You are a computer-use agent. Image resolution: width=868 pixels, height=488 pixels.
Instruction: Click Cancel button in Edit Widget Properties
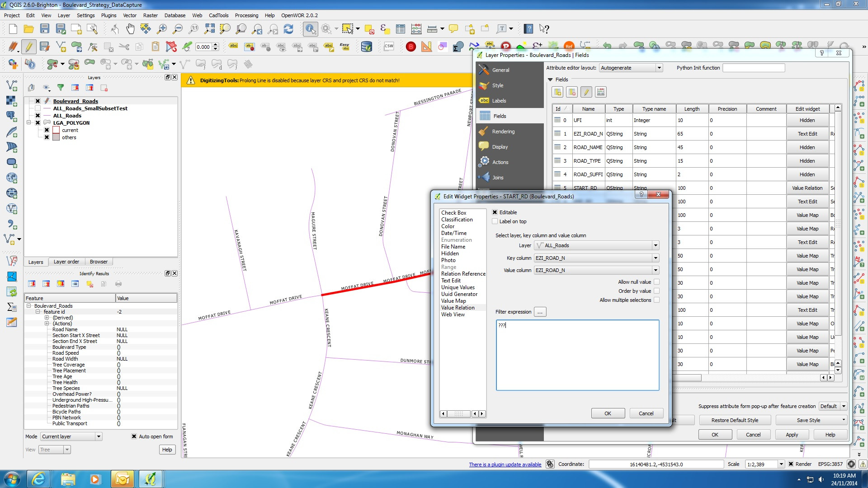pos(646,413)
